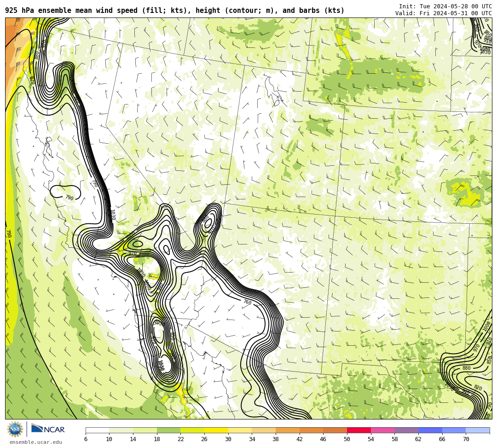Pick the green 18–22 kts colorbar swatch

[x=168, y=430]
